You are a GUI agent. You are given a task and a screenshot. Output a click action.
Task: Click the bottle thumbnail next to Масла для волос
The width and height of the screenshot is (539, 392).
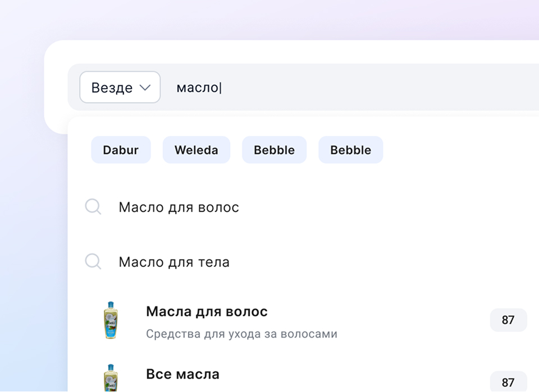pyautogui.click(x=111, y=320)
